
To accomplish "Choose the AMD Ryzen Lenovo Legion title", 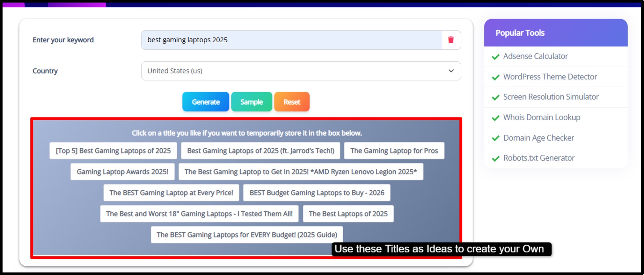I will tap(301, 172).
